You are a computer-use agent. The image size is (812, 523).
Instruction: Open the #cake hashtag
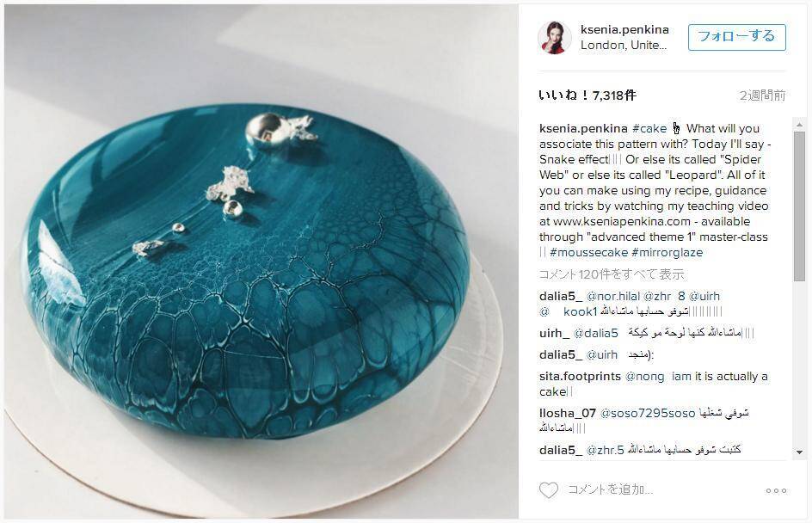click(649, 128)
